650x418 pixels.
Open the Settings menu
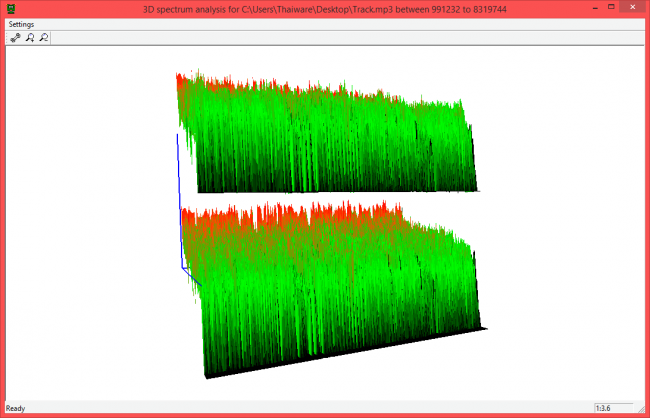click(21, 24)
